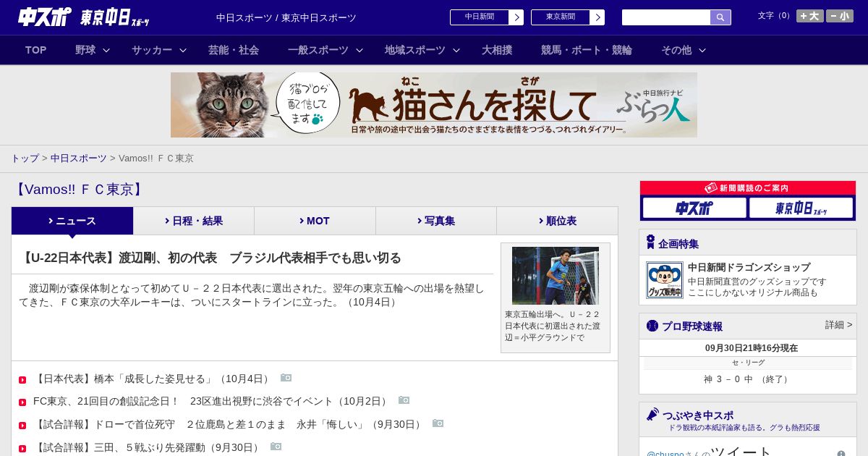The width and height of the screenshot is (868, 456).
Task: Click the プロ野球速報 baseball icon
Action: tap(652, 326)
